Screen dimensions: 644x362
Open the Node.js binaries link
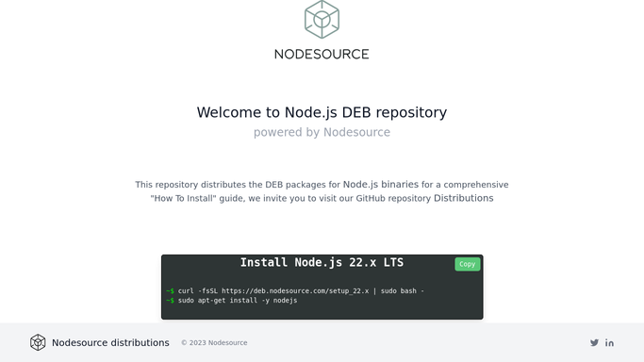(381, 184)
